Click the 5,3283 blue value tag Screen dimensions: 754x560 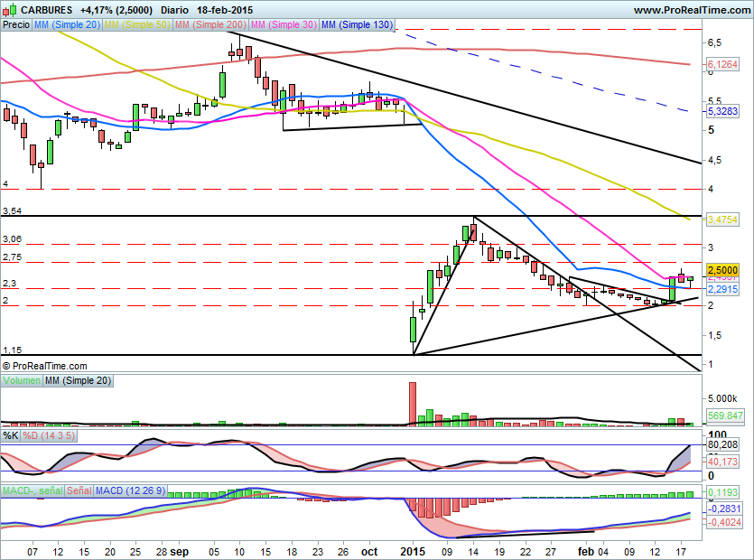click(722, 111)
